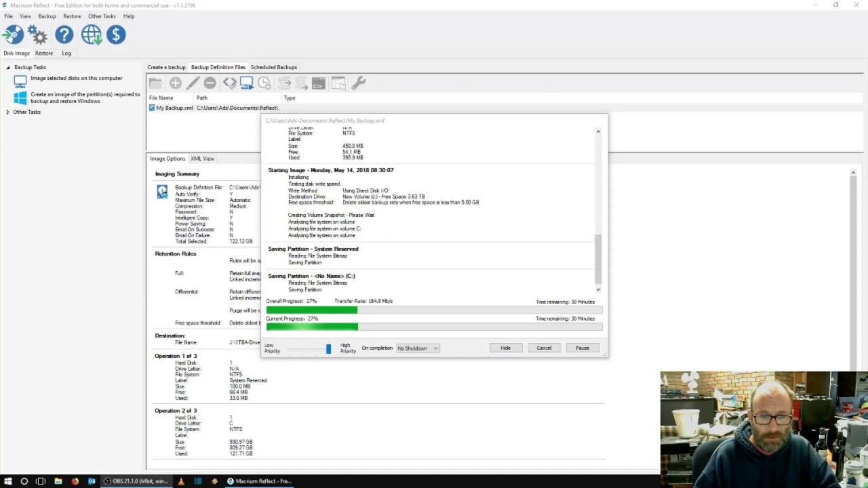868x488 pixels.
Task: Select the Backup Definition Files tab
Action: coord(218,67)
